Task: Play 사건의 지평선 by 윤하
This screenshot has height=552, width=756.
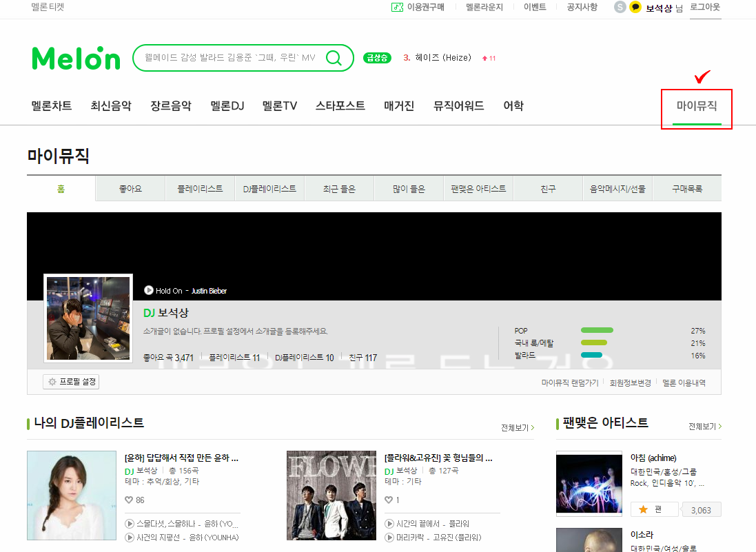Action: pos(129,537)
